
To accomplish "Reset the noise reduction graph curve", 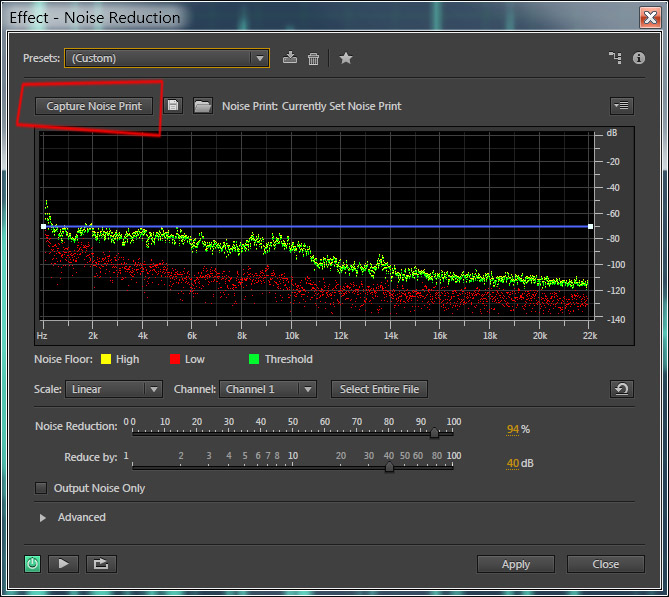I will (622, 389).
